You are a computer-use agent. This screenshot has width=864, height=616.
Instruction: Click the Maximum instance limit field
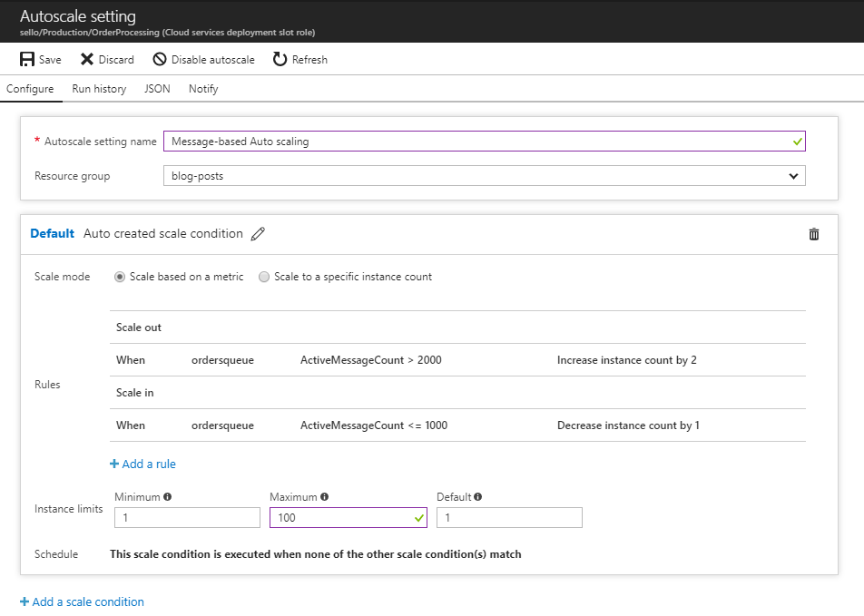tap(349, 517)
